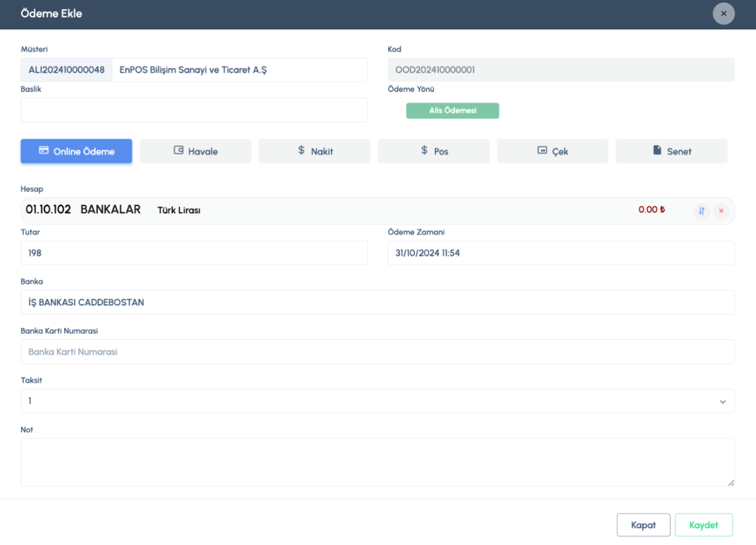The height and width of the screenshot is (545, 756).
Task: Remove the BANKALAR account with red x
Action: pos(721,210)
